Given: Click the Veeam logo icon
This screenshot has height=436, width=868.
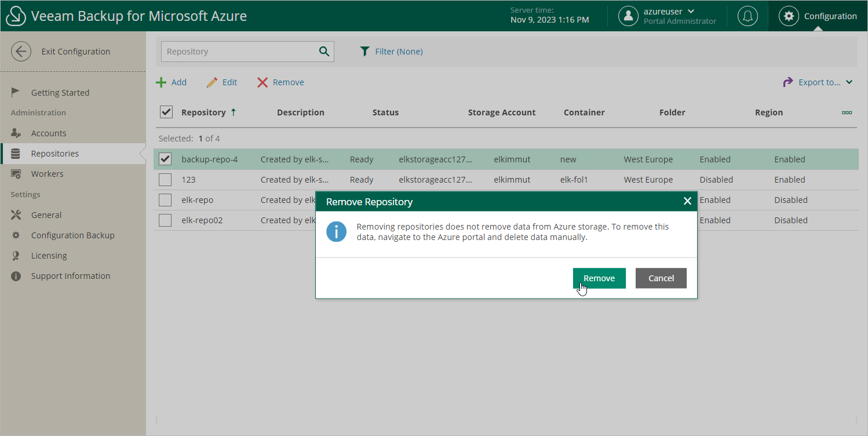Looking at the screenshot, I should [x=16, y=16].
